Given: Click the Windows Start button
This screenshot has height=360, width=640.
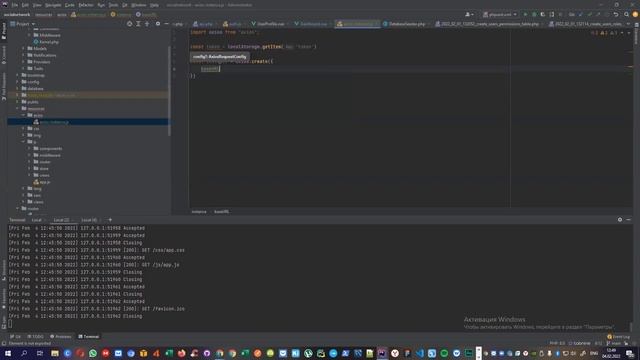Looking at the screenshot, I should 8,353.
